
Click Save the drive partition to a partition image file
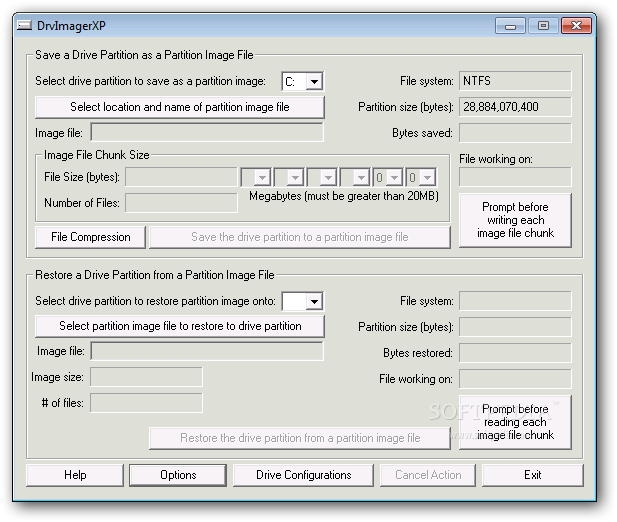300,237
